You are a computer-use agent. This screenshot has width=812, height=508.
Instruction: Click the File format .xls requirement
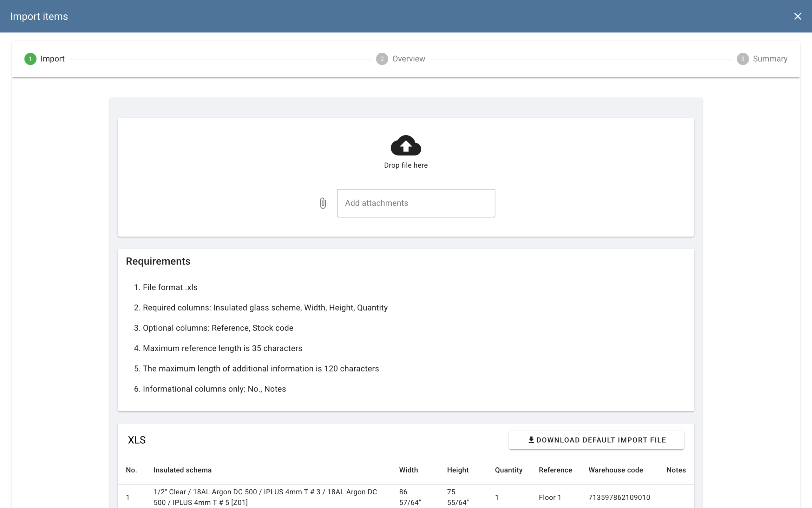[x=170, y=287]
